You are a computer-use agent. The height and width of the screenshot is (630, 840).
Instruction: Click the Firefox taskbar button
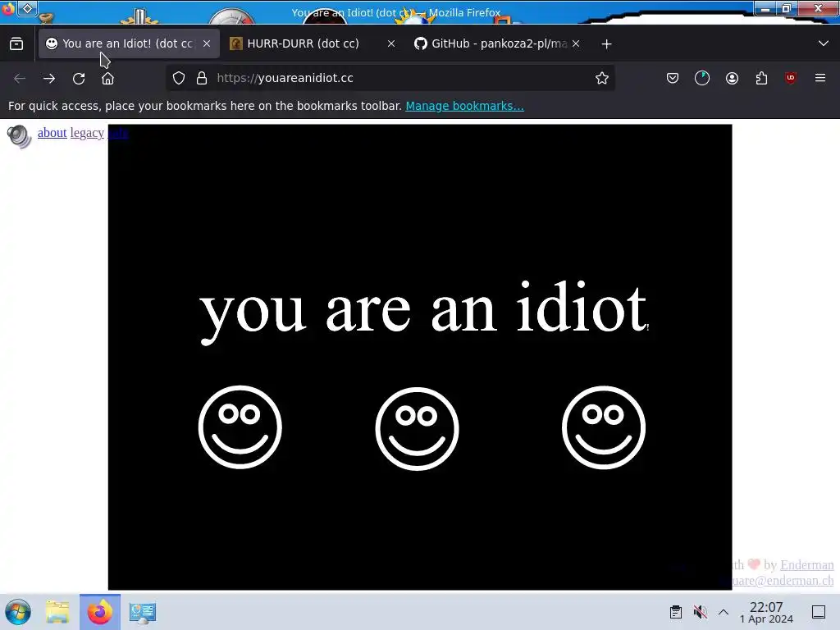(99, 612)
